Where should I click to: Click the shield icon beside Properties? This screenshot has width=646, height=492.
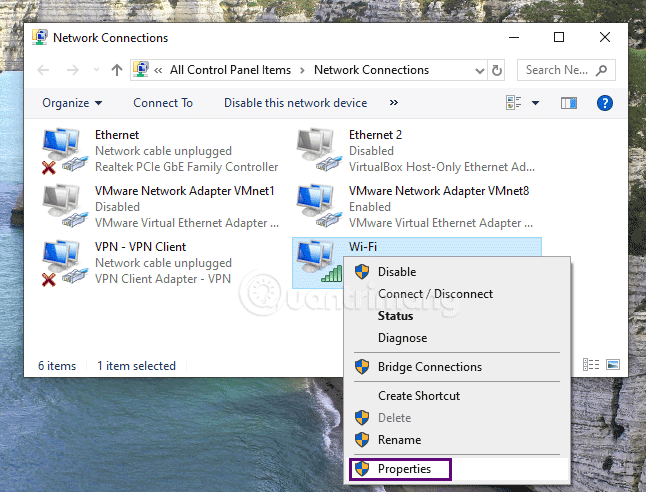[x=362, y=469]
